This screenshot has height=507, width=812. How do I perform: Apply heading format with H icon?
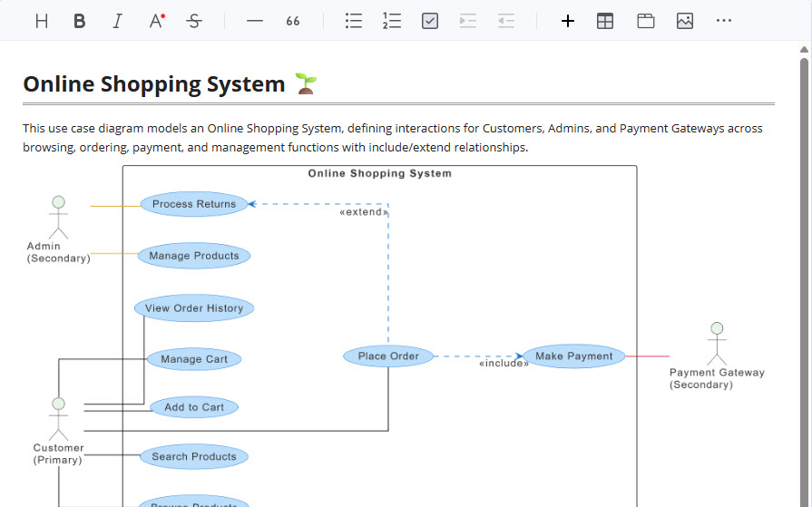coord(42,21)
